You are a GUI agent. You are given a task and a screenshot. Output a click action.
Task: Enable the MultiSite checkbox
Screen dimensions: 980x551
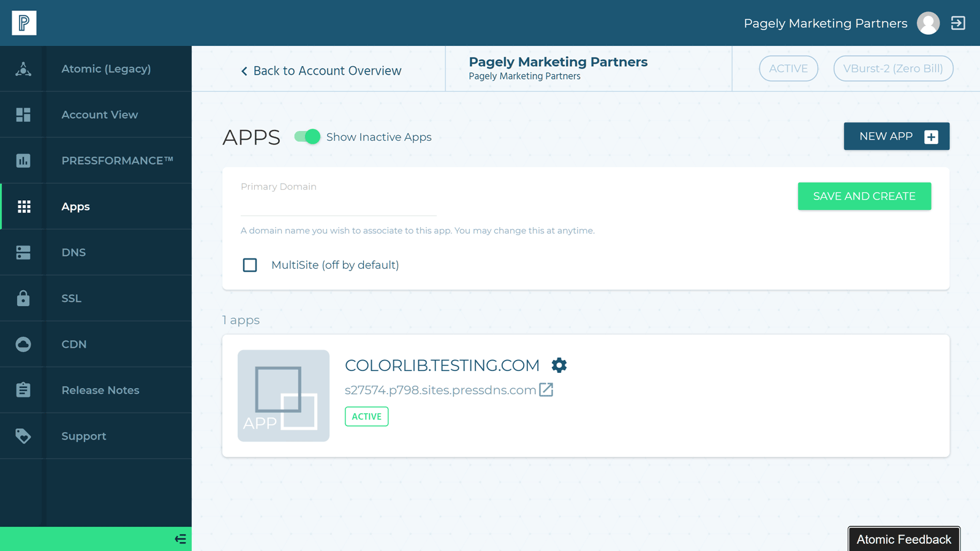[250, 265]
